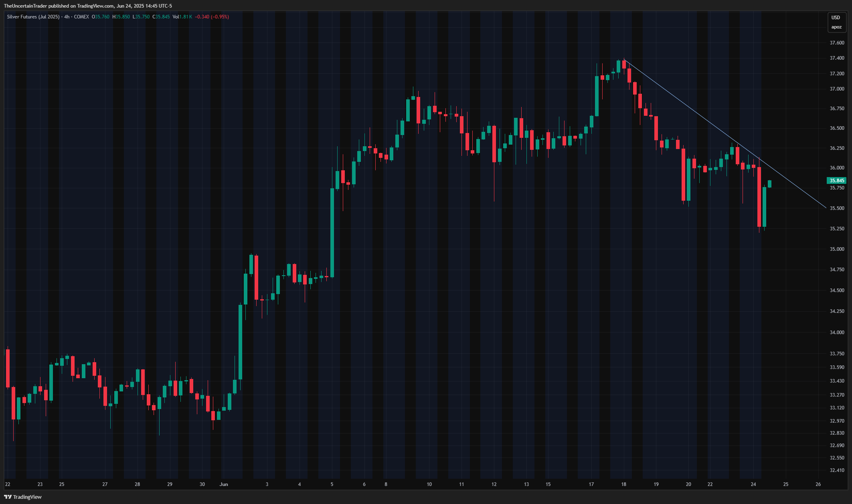Click the 36.750 price axis label
852x504 pixels.
tap(837, 109)
